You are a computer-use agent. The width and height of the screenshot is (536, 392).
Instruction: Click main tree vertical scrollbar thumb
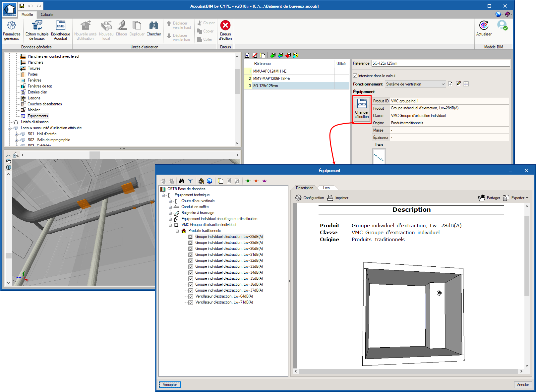(x=237, y=82)
